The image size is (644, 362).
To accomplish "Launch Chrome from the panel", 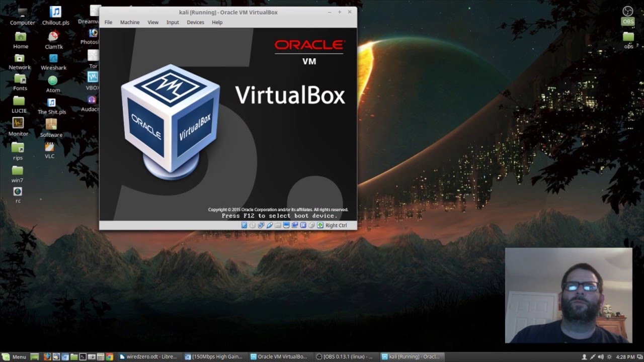I will (109, 357).
